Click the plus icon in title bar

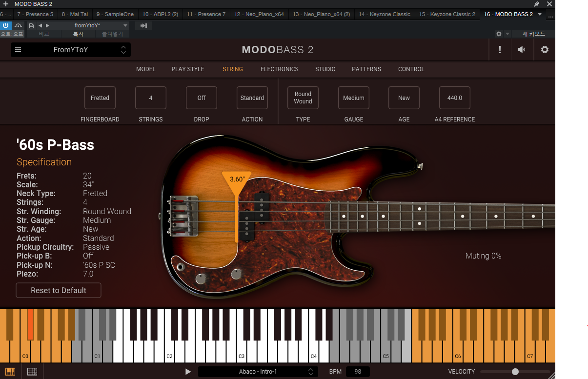coord(6,4)
